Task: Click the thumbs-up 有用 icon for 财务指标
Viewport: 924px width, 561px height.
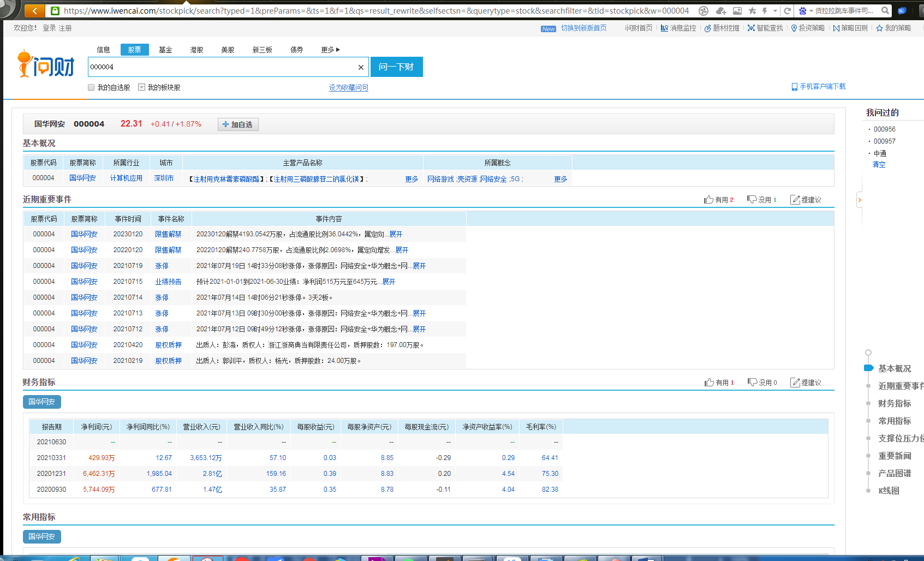Action: pyautogui.click(x=710, y=383)
